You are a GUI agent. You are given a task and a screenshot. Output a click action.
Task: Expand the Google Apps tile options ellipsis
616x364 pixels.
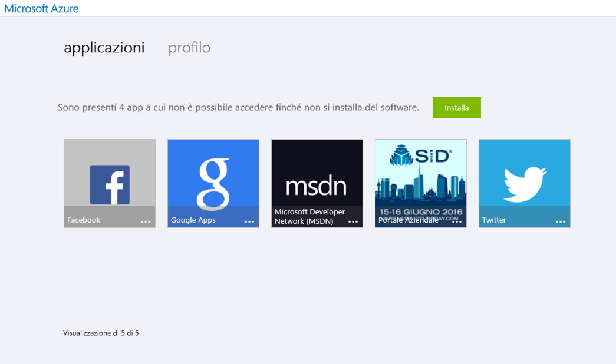(249, 222)
